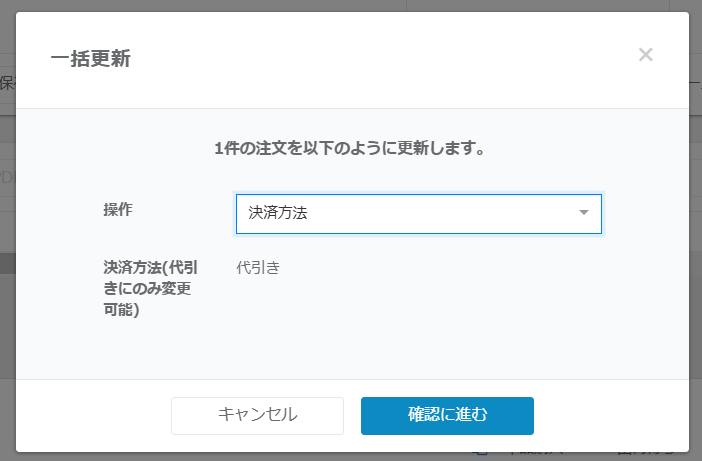Screen dimensions: 702x461
Task: Click the dimmed page strip below the dialog
Action: (x=300, y=456)
